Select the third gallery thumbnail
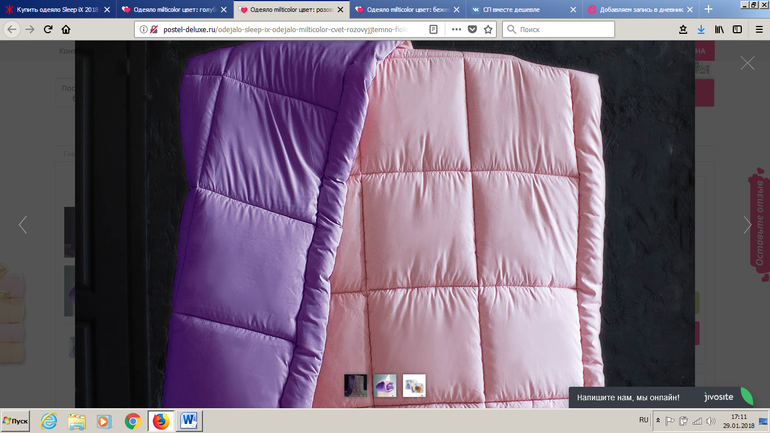 tap(414, 384)
